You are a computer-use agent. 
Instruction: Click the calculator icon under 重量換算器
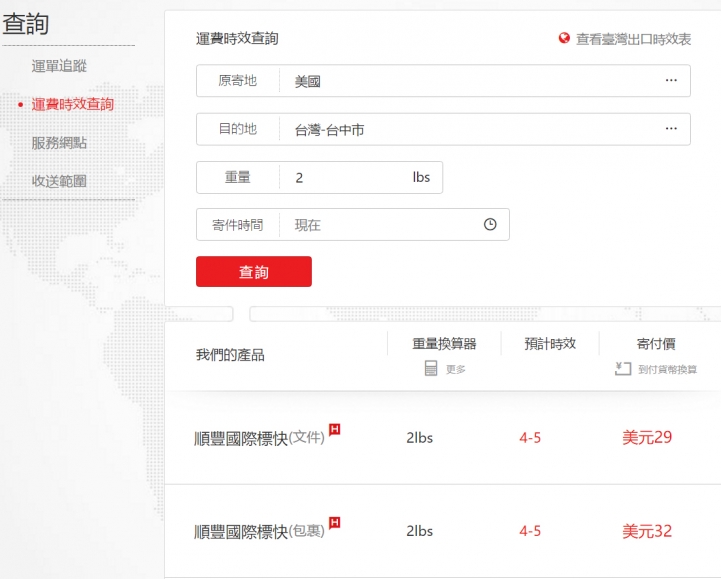point(431,368)
